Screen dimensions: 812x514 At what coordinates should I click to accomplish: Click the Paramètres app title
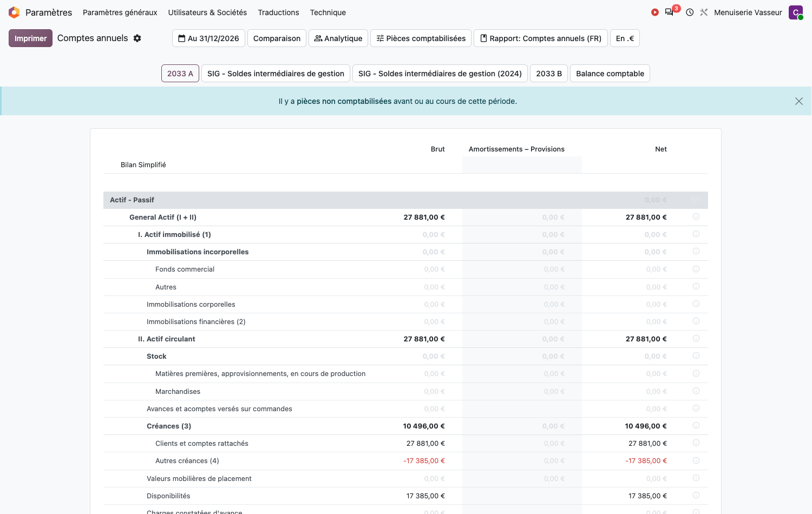49,12
